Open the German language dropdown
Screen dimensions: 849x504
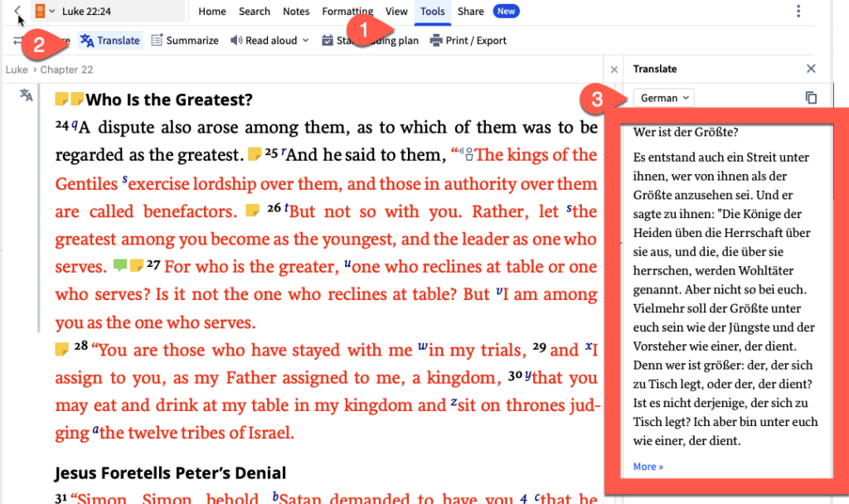coord(664,98)
